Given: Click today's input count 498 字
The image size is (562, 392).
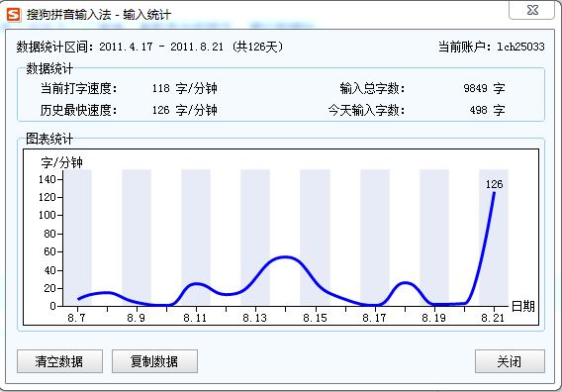Looking at the screenshot, I should (x=488, y=110).
